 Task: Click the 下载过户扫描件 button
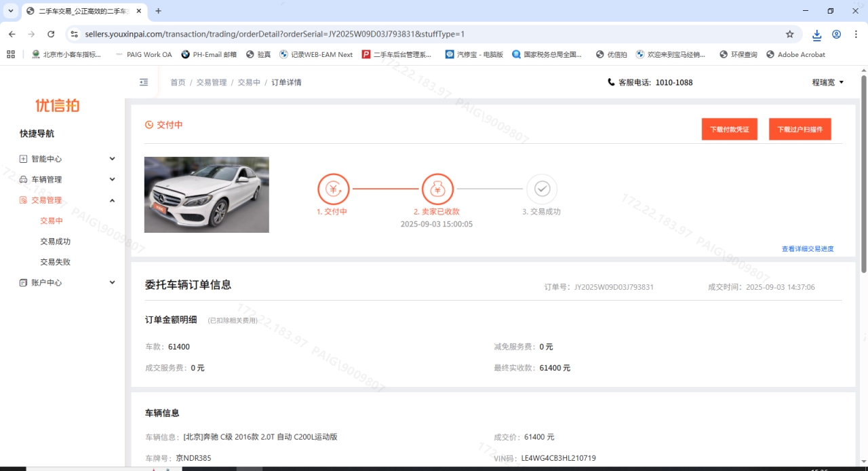coord(800,129)
